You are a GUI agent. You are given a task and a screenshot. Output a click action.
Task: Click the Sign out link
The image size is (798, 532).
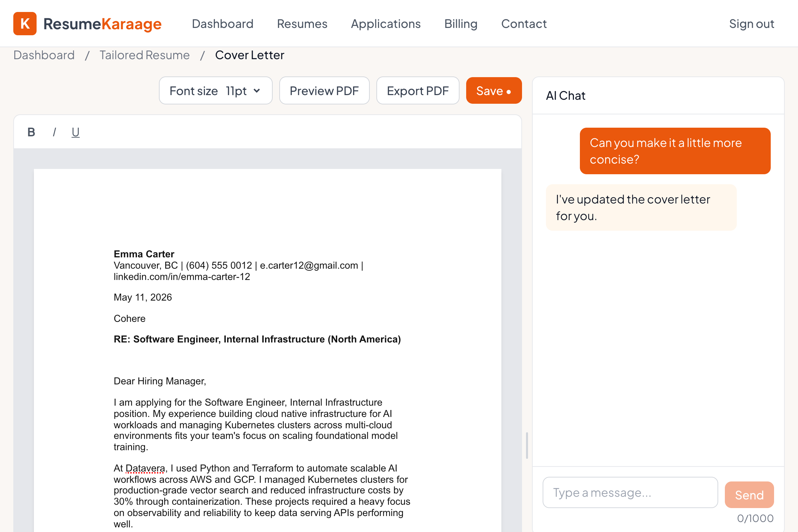(x=751, y=24)
